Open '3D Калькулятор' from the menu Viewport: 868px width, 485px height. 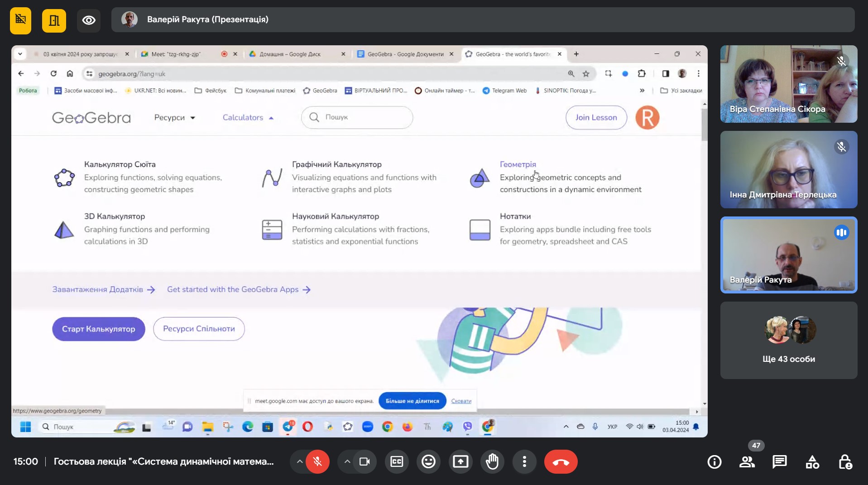tap(115, 216)
